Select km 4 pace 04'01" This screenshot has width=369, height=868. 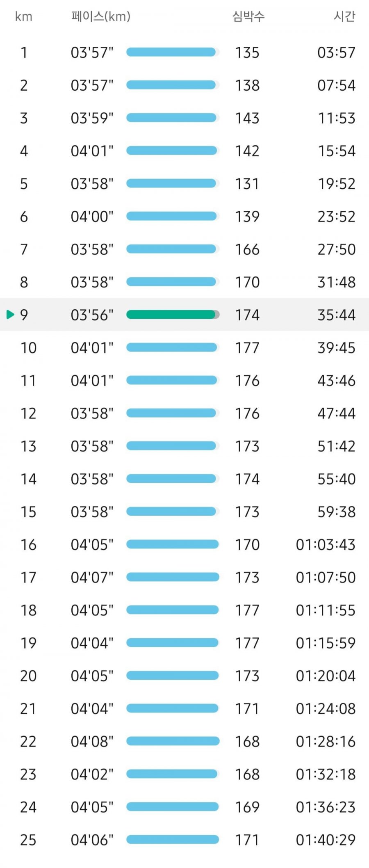(x=92, y=151)
